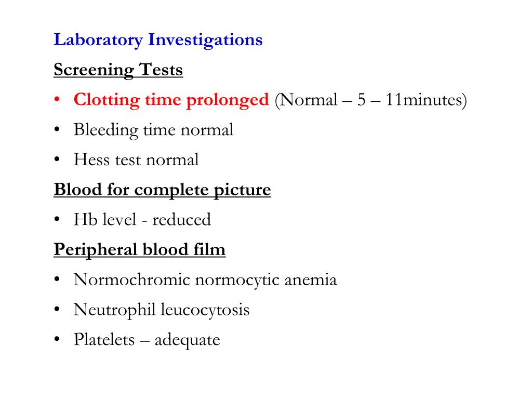Select the Peripheral blood film heading

tap(139, 250)
